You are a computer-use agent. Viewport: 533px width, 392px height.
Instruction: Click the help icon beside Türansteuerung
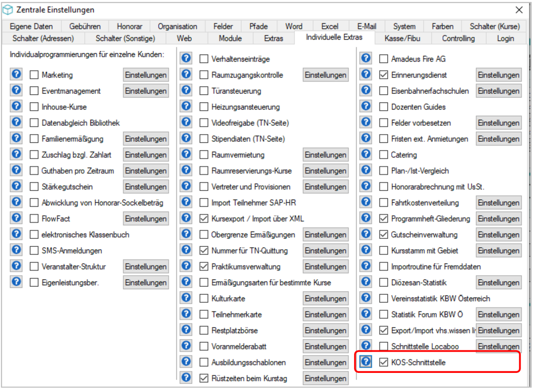tap(187, 91)
